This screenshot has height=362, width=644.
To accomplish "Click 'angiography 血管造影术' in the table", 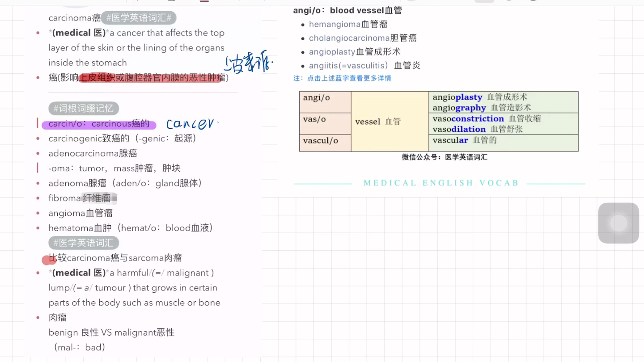I will (x=482, y=108).
